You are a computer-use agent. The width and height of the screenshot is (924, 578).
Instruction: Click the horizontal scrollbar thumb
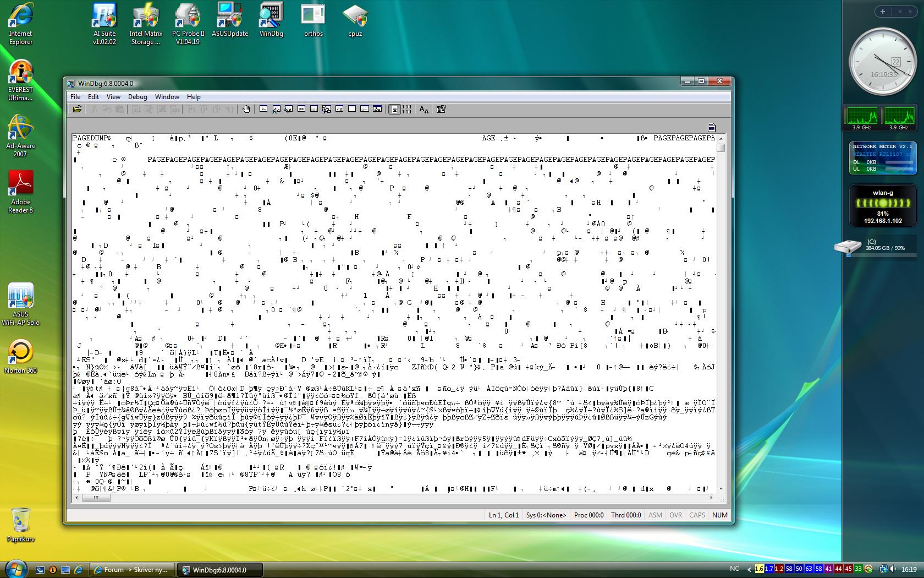[96, 498]
